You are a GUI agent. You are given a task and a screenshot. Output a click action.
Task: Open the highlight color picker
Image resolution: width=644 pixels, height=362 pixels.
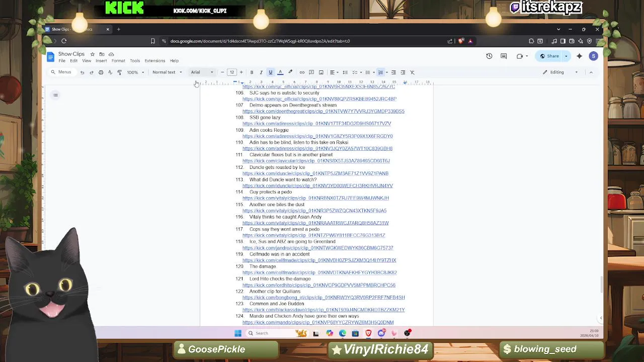(290, 72)
